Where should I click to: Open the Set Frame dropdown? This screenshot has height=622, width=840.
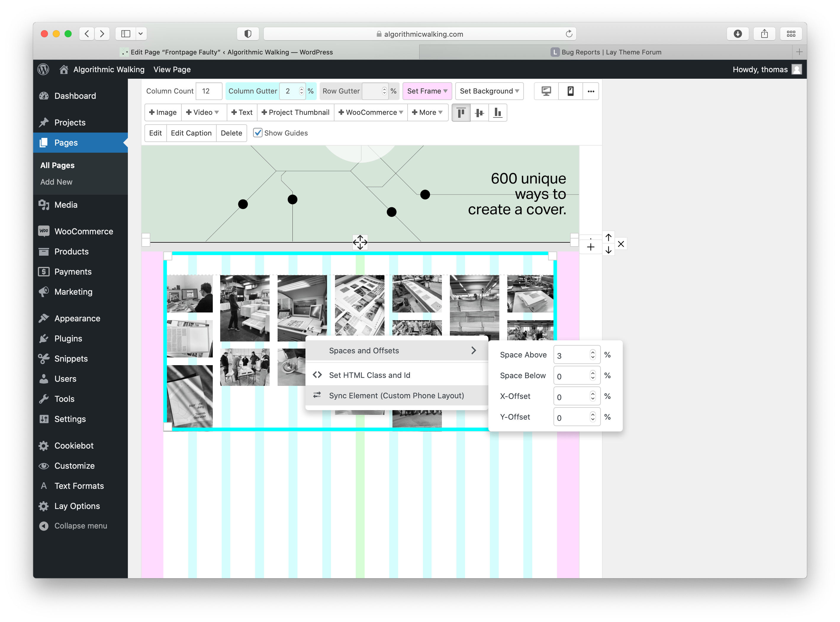(x=427, y=91)
